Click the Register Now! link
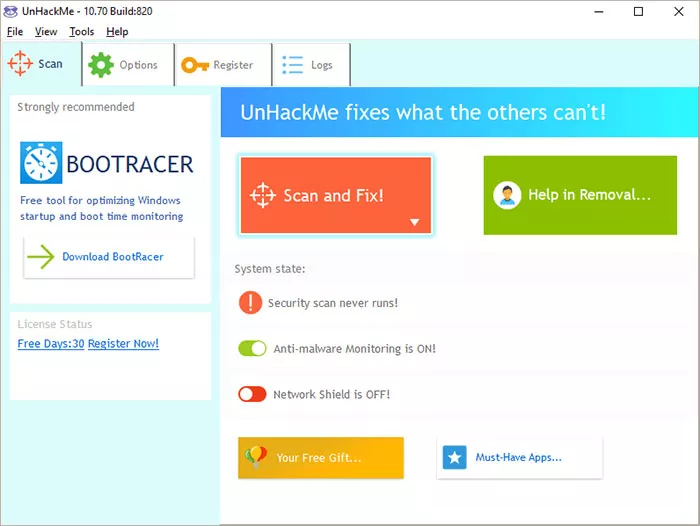 tap(123, 343)
